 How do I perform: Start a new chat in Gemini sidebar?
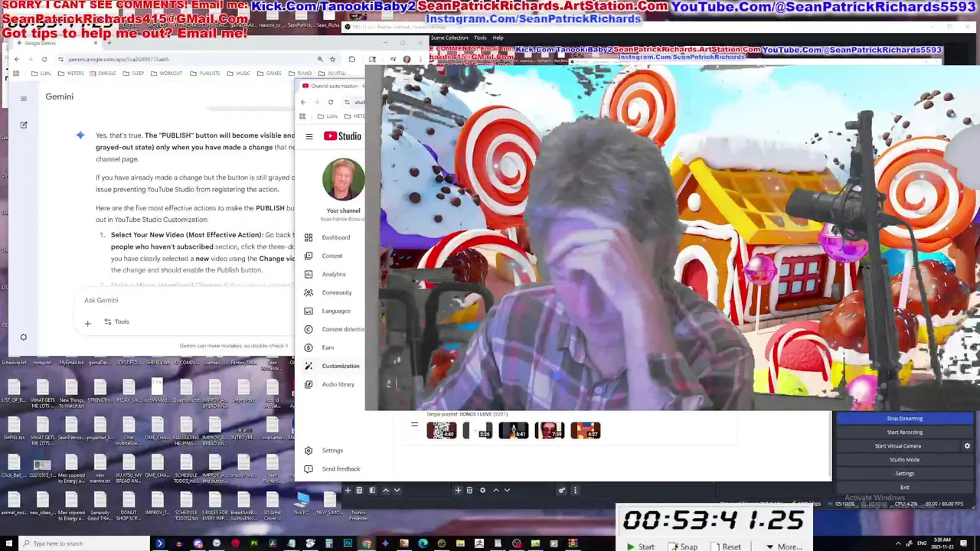click(24, 125)
